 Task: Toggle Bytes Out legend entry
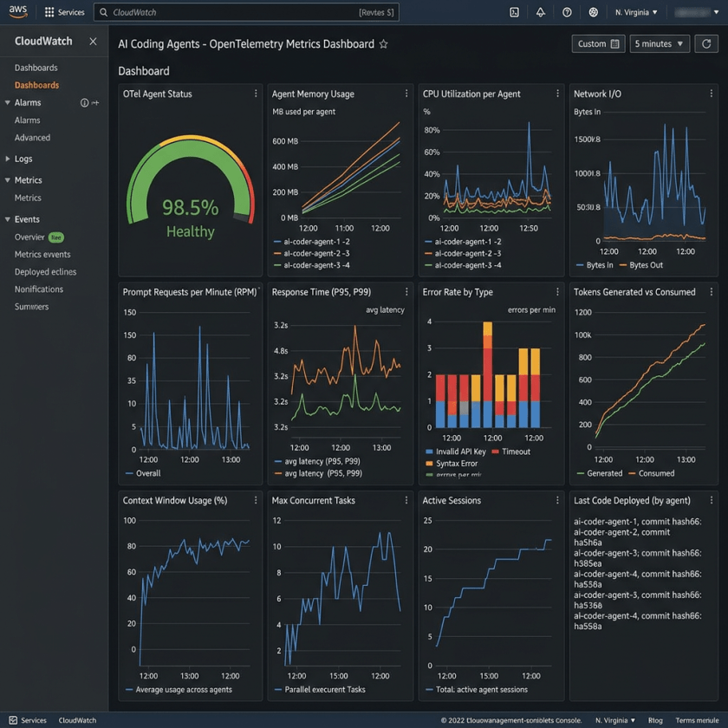(641, 265)
